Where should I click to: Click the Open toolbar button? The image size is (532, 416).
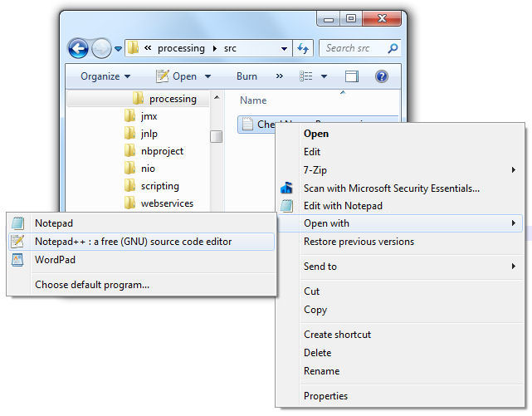coord(177,76)
